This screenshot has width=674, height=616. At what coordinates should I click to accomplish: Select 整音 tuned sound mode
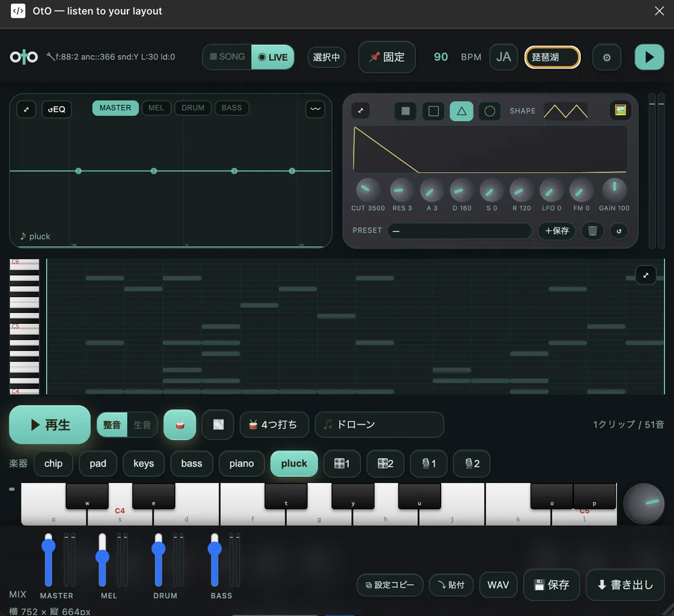(112, 425)
